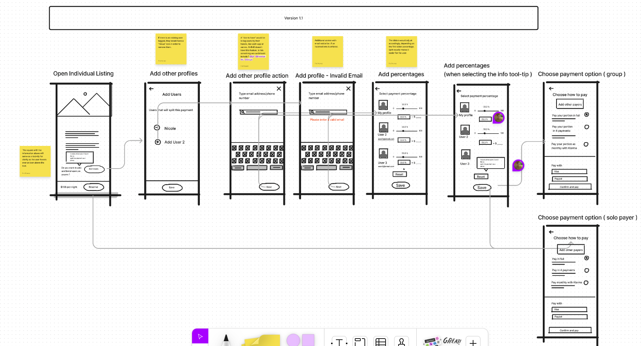Select the image placeholder in Open Individual Listing
This screenshot has height=346, width=644.
pyautogui.click(x=83, y=100)
